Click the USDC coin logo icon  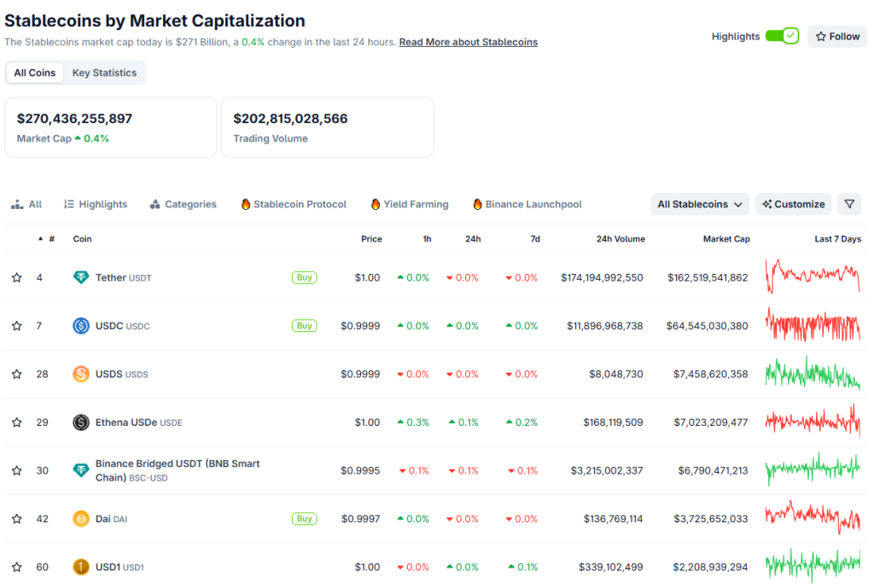pos(81,325)
